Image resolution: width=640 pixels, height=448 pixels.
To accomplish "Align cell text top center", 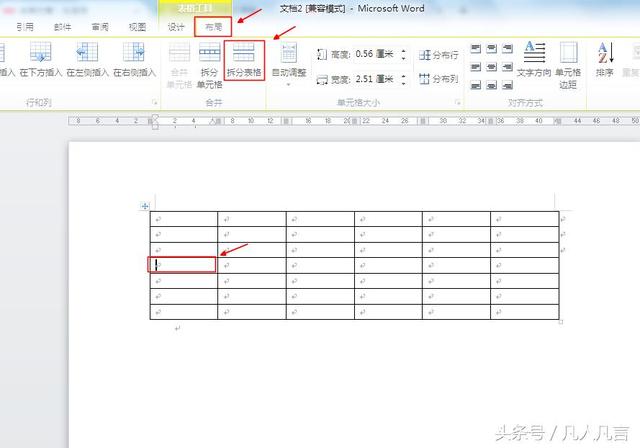I will click(x=491, y=49).
